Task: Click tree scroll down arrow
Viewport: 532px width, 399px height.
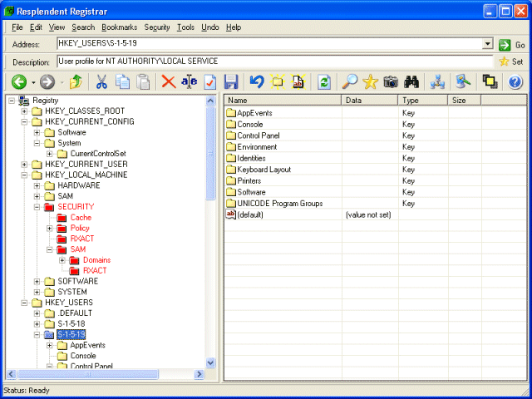Action: [x=210, y=362]
